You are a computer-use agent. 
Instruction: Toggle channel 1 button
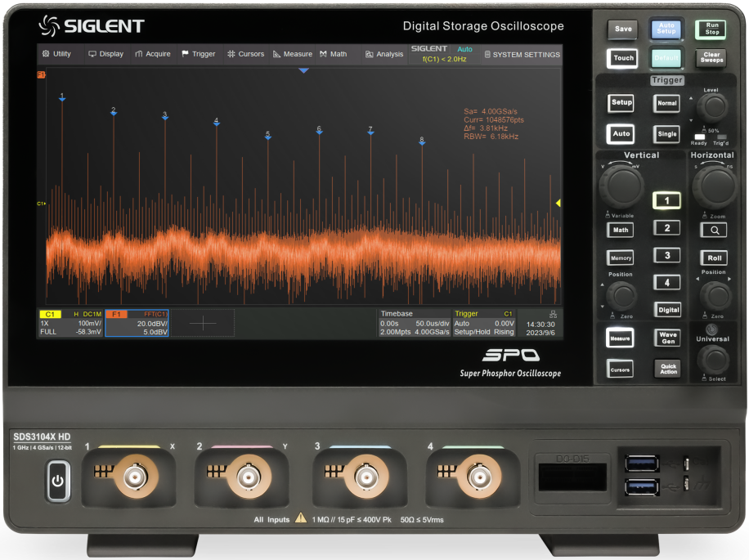point(666,200)
